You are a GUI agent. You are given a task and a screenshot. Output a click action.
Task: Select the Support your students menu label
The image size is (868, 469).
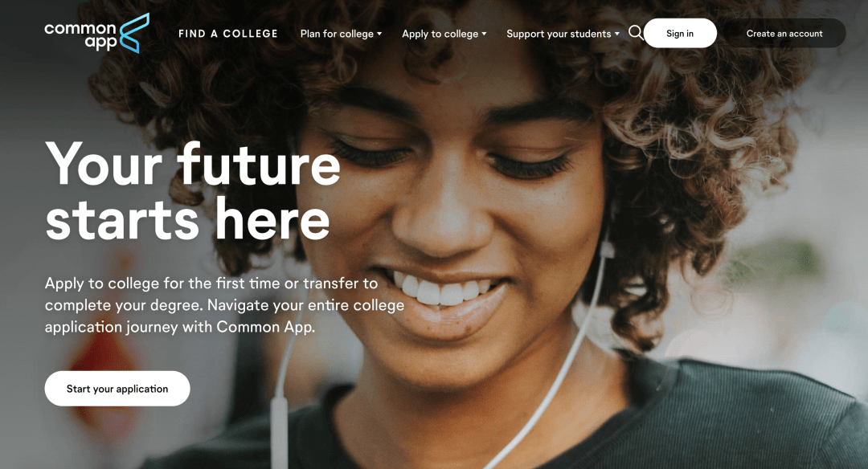point(559,34)
